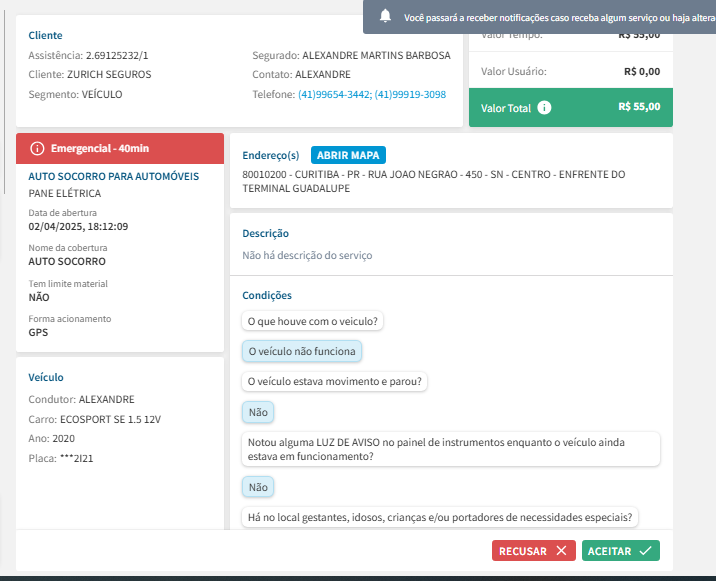Open the phone link (41)99919-3098

tap(410, 94)
